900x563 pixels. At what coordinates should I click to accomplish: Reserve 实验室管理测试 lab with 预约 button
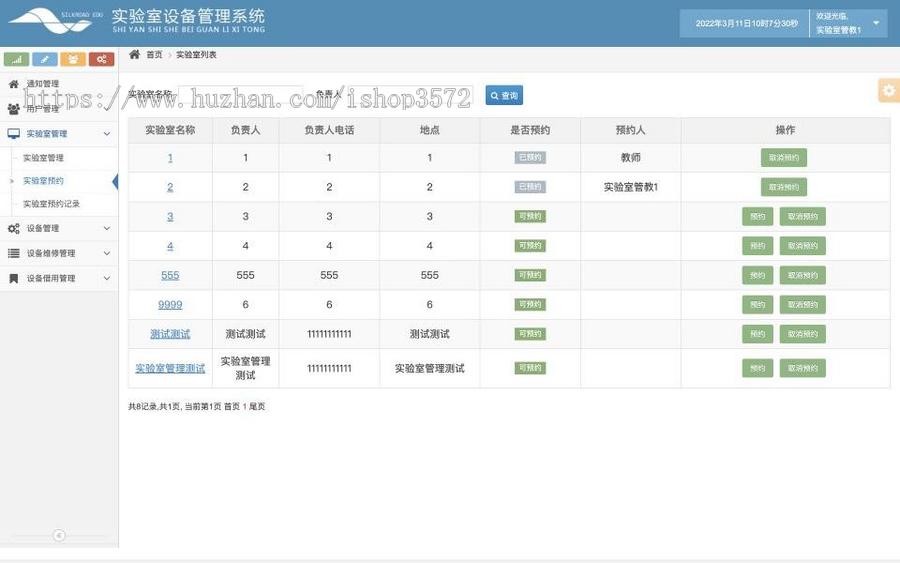[757, 368]
